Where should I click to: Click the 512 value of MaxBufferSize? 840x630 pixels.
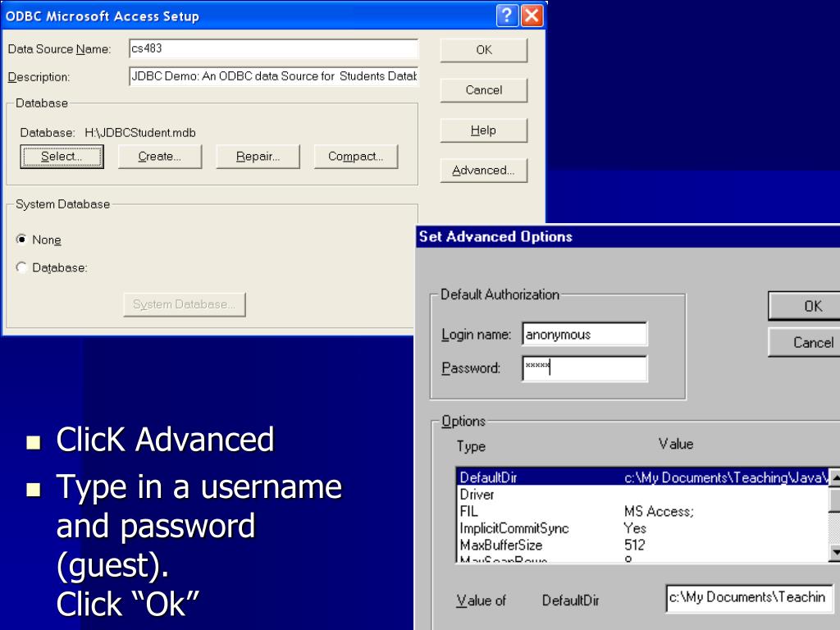(634, 546)
